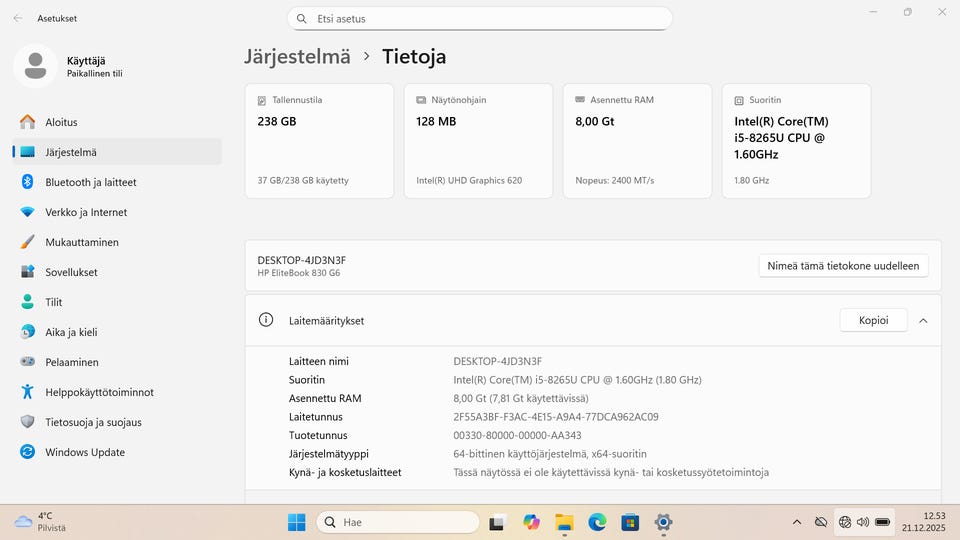
Task: Launch Copilot from the taskbar
Action: 531,522
